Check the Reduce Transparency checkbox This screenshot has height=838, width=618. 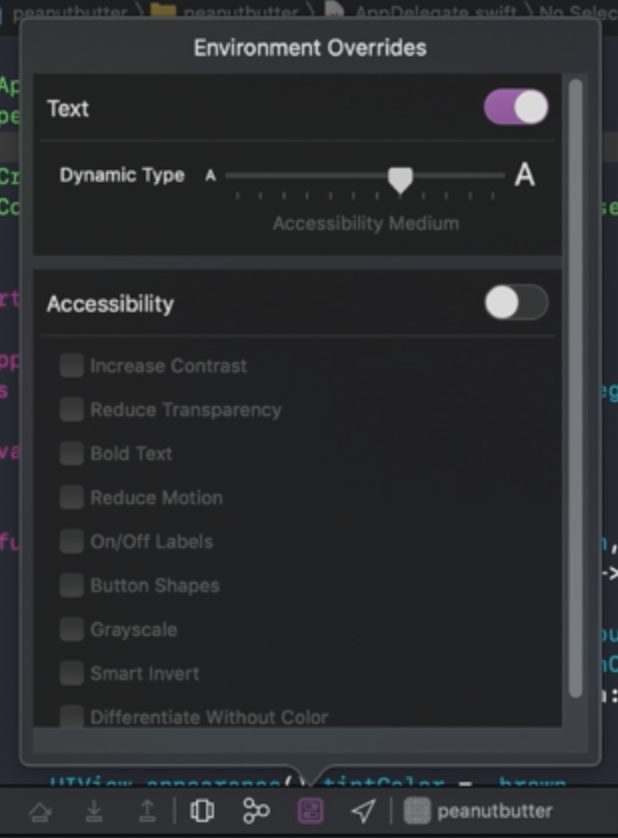71,410
